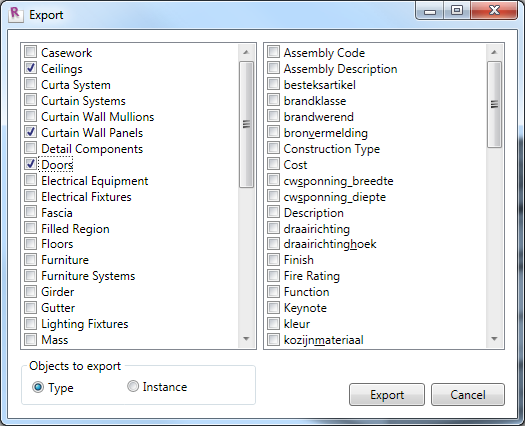Check the Function parameter checkbox

[x=273, y=291]
